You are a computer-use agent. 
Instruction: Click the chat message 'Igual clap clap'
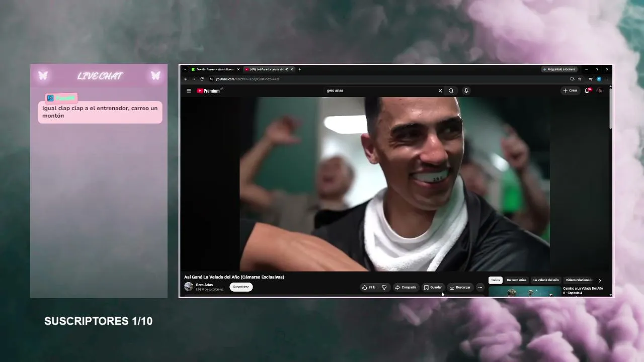pyautogui.click(x=100, y=112)
